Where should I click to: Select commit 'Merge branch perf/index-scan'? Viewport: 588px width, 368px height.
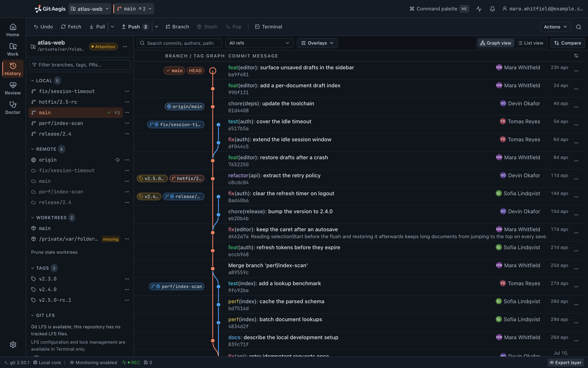[x=359, y=269]
